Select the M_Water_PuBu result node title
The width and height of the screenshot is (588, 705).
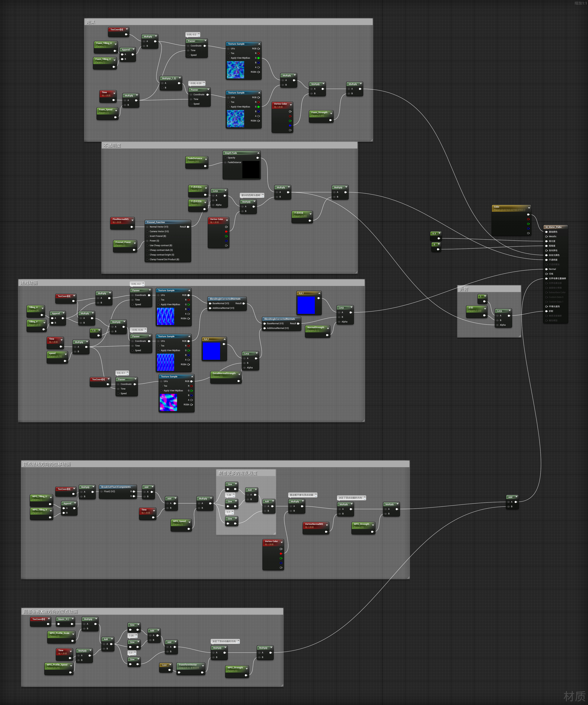[x=553, y=227]
